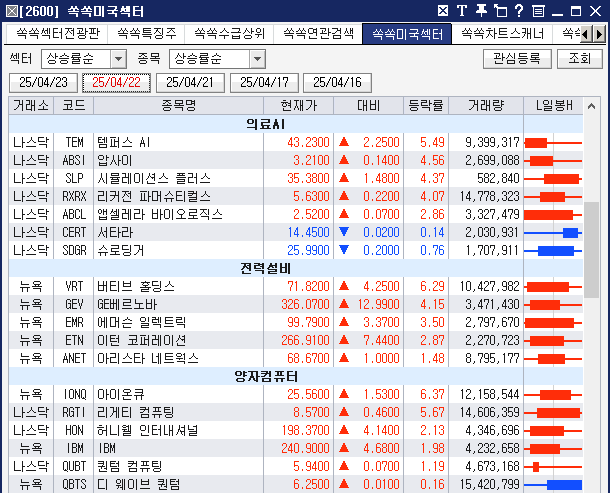Select date 25/04/23
This screenshot has width=610, height=493.
(x=43, y=82)
